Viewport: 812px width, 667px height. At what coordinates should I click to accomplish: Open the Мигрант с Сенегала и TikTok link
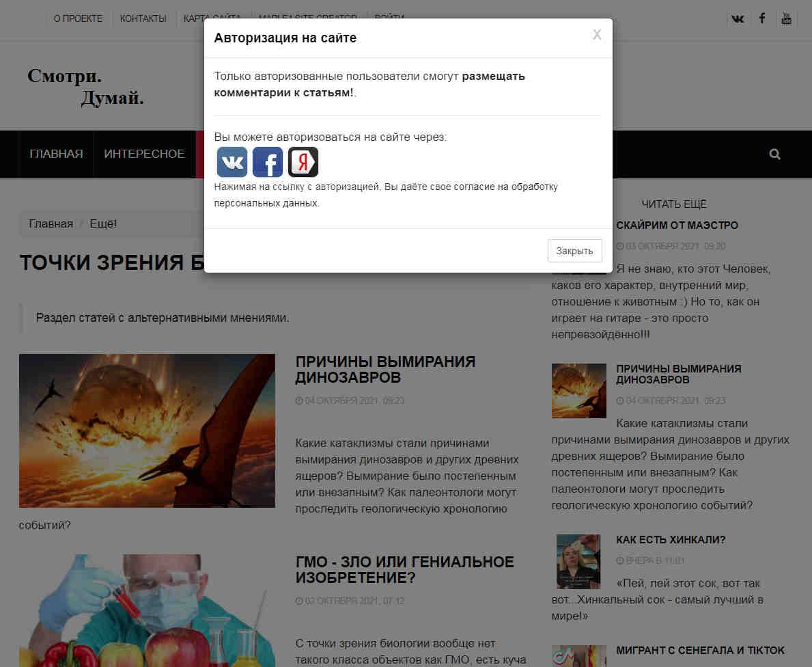700,651
